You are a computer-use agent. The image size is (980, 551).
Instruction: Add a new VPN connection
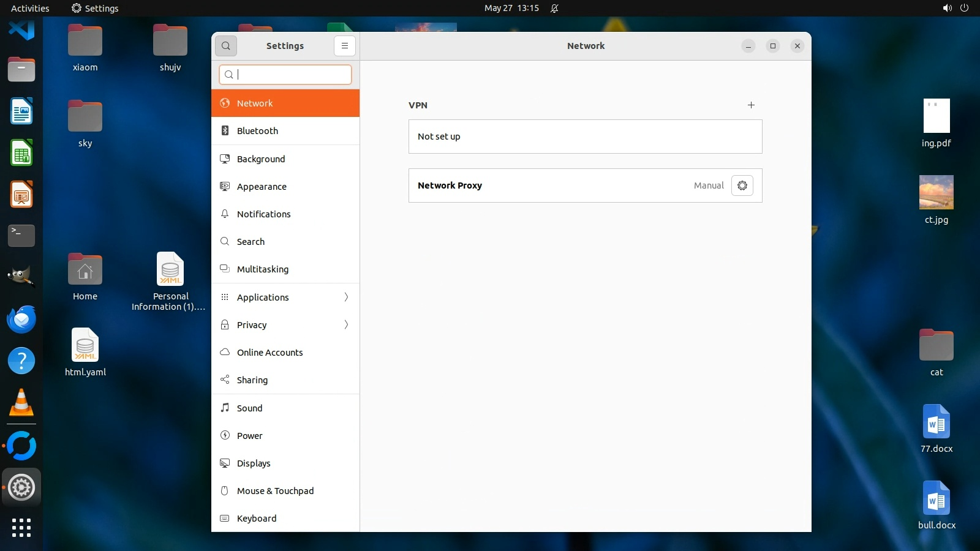pyautogui.click(x=751, y=105)
